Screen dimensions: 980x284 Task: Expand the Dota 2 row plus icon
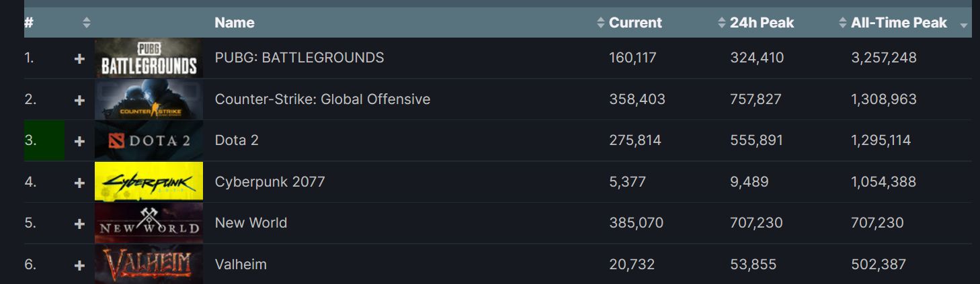tap(79, 141)
